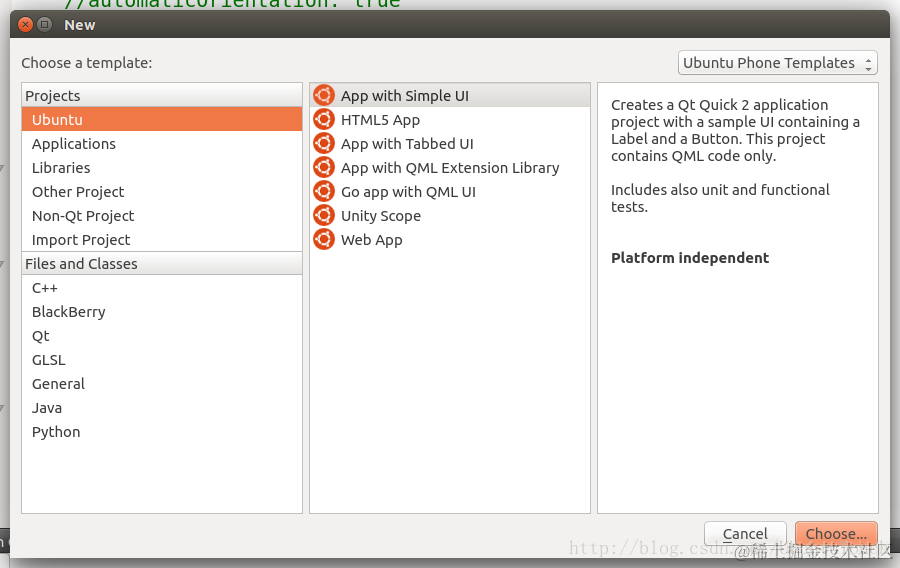The width and height of the screenshot is (900, 568).
Task: Select BlackBerry under Files and Classes
Action: coord(162,312)
